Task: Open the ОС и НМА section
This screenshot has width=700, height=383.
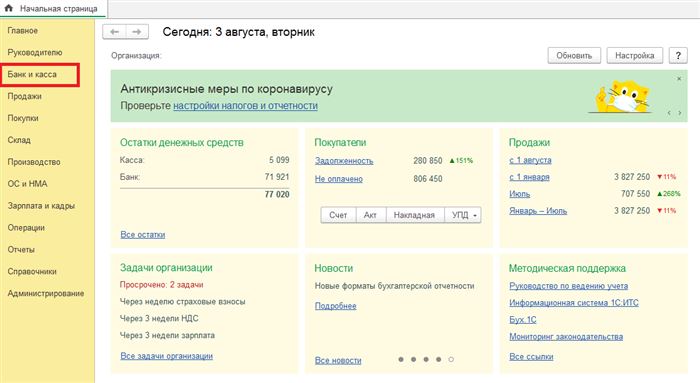Action: click(x=27, y=183)
